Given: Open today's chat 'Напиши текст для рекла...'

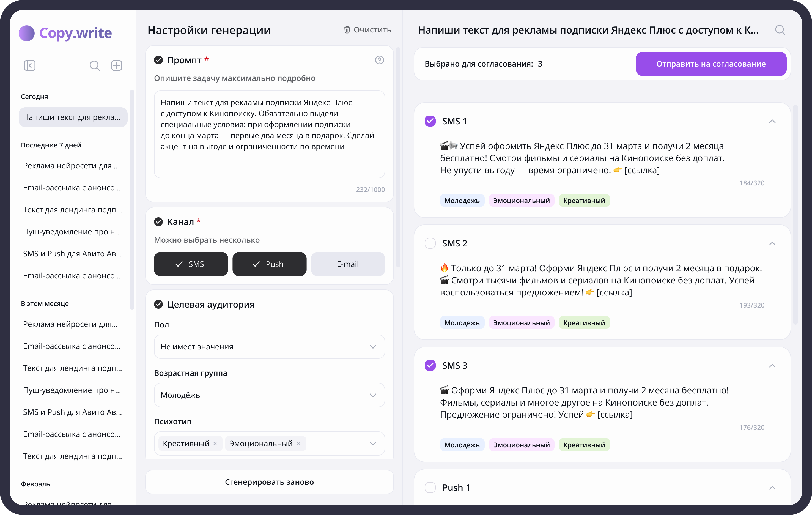Looking at the screenshot, I should click(x=73, y=117).
